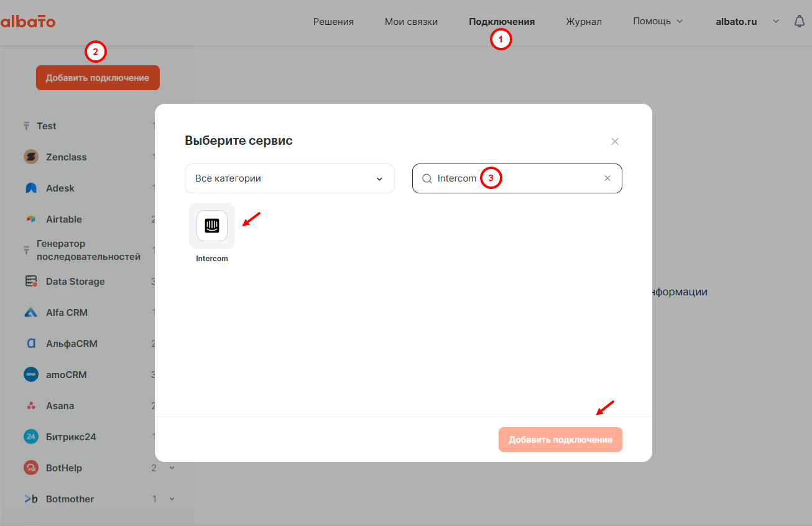
Task: Click the Airtable icon in sidebar
Action: (31, 219)
